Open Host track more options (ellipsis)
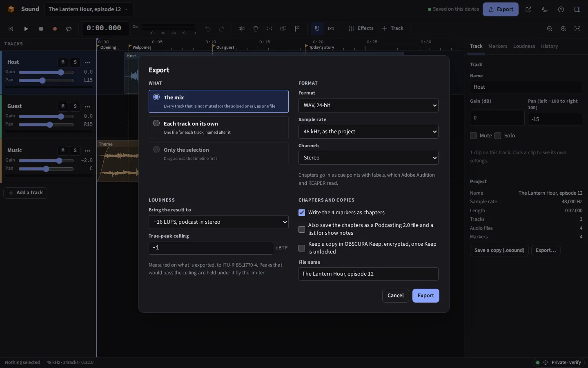This screenshot has height=368, width=588. point(87,63)
